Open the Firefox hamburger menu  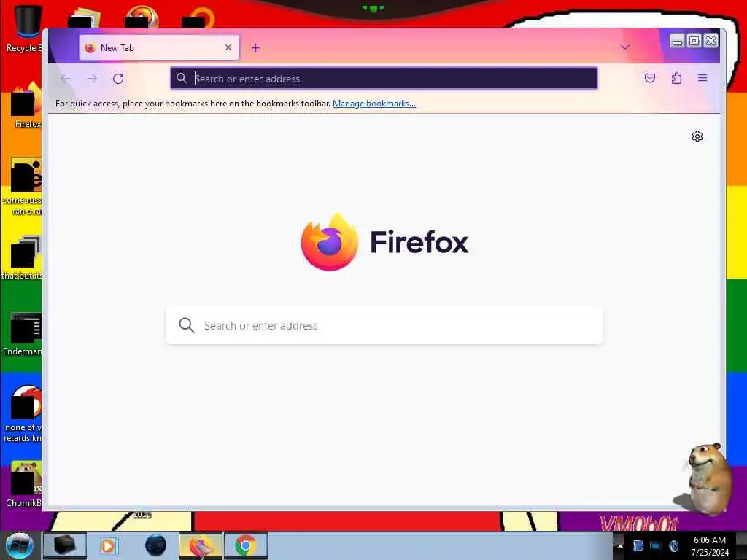703,78
